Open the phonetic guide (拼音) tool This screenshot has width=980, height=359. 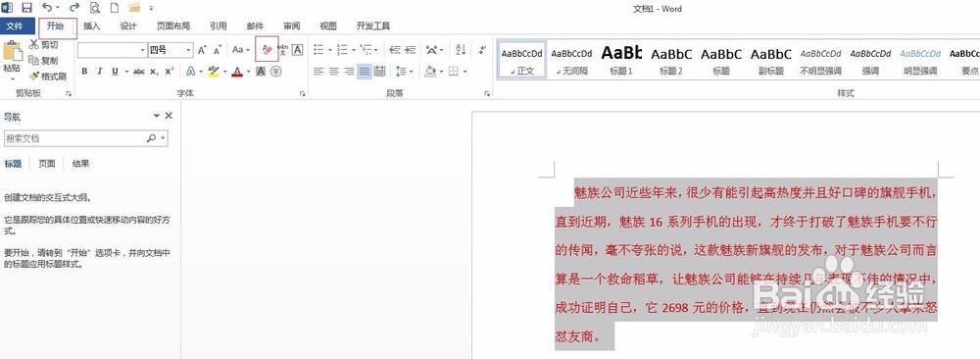[x=282, y=49]
